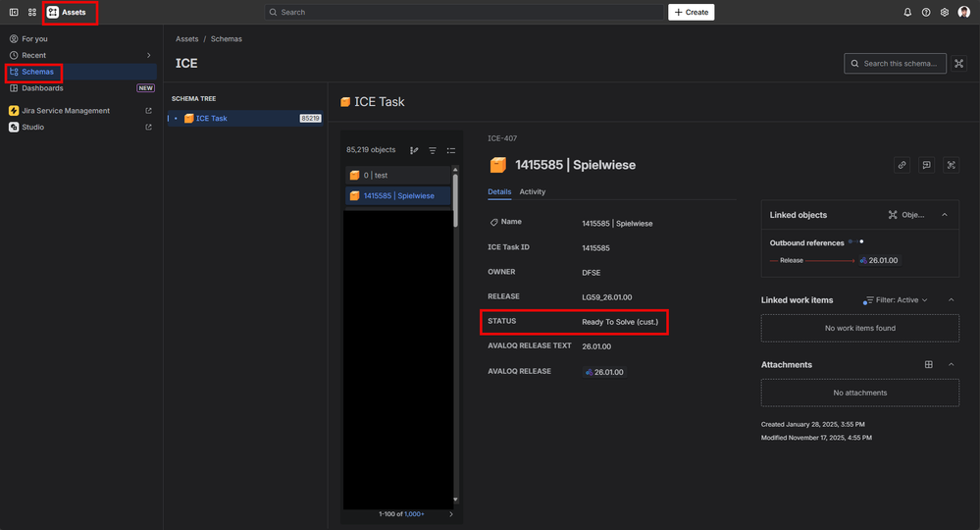
Task: Click the QR code icon in the object header
Action: click(951, 165)
